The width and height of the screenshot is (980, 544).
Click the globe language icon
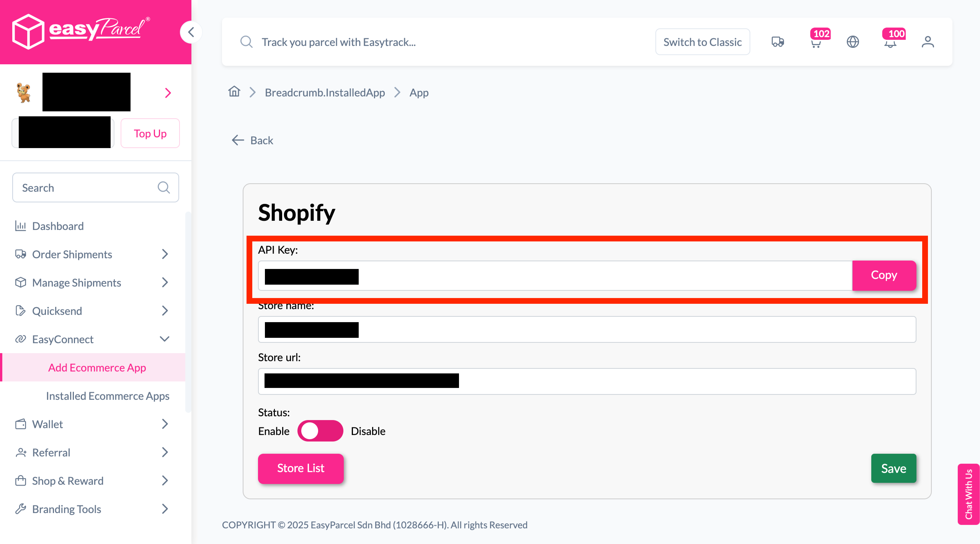point(853,42)
